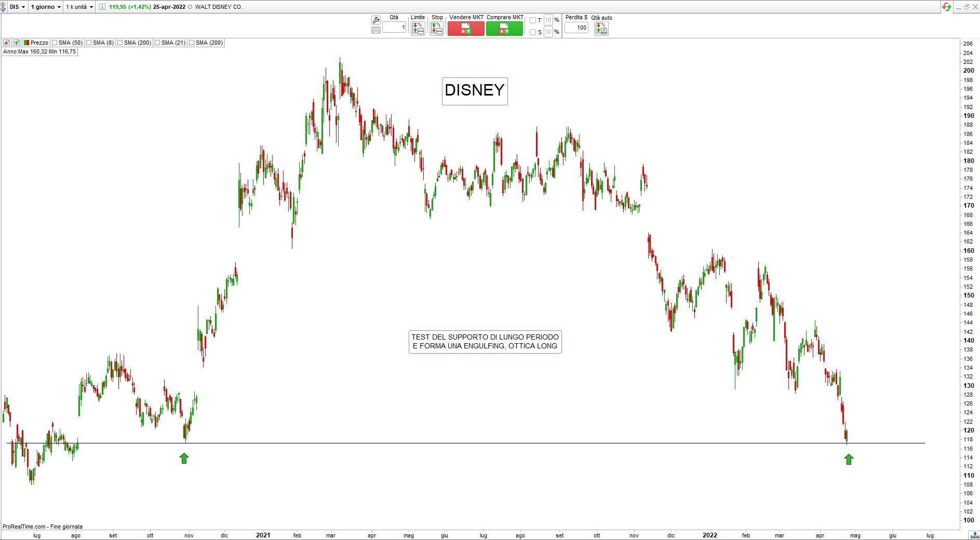Click the green up-arrow icon left of Prezzo
This screenshot has width=980, height=540.
pyautogui.click(x=17, y=43)
